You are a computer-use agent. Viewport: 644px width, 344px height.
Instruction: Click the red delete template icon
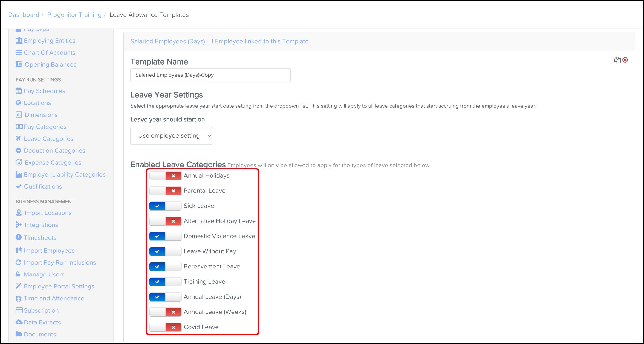point(625,60)
